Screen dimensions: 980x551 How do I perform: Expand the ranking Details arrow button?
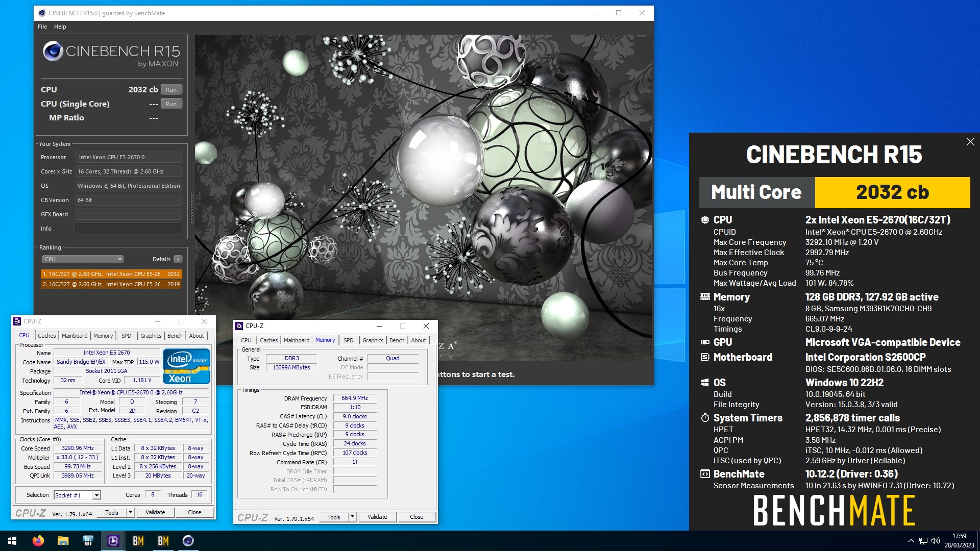[x=178, y=259]
